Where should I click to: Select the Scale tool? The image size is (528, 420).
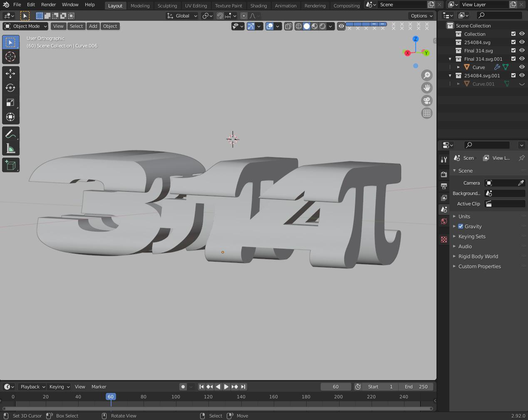pos(10,103)
